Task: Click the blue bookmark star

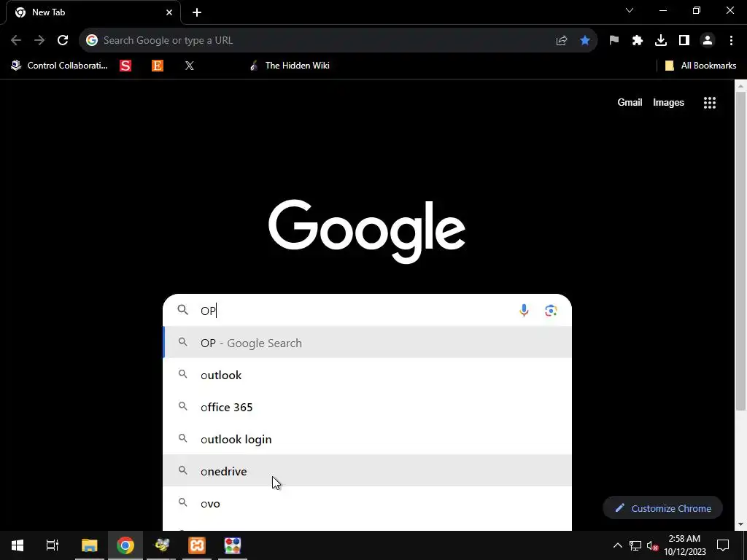Action: [585, 41]
